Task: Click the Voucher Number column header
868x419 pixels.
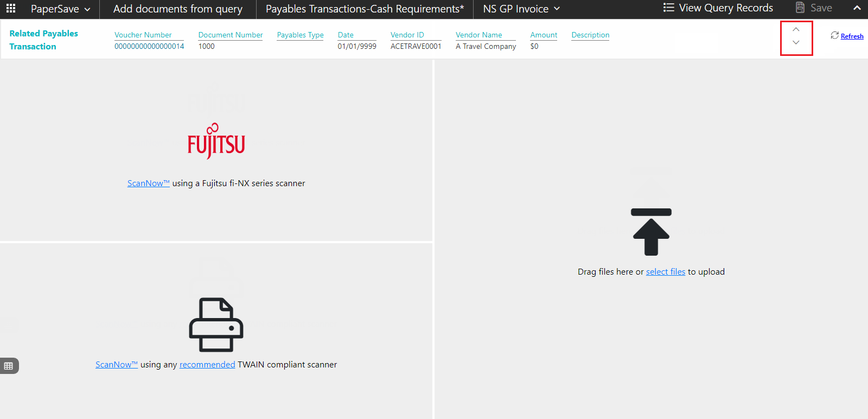Action: point(143,35)
